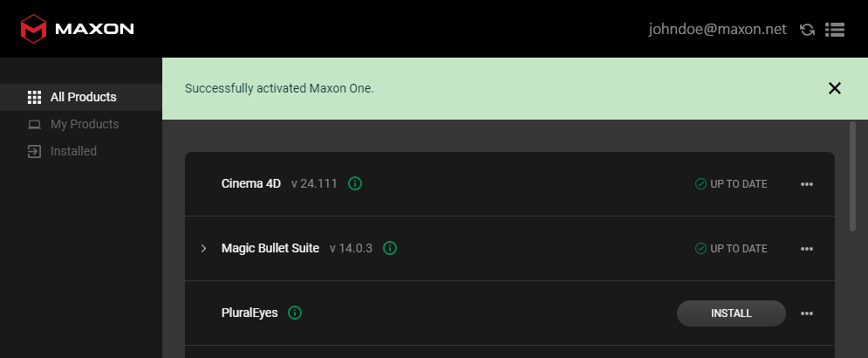This screenshot has width=868, height=358.
Task: Open Cinema 4D more options menu
Action: pyautogui.click(x=807, y=184)
